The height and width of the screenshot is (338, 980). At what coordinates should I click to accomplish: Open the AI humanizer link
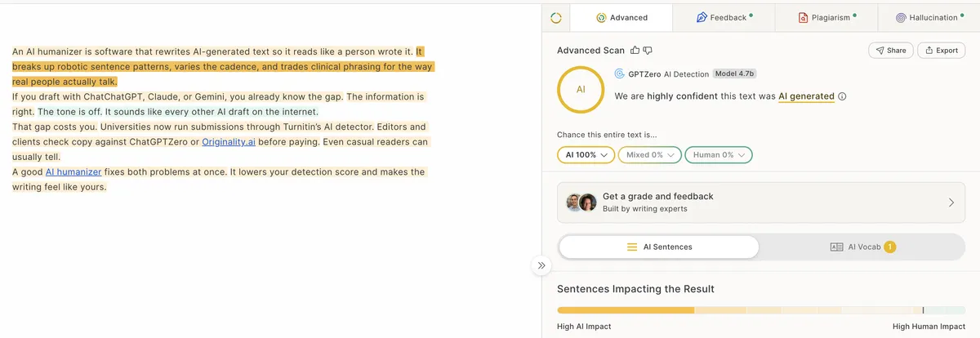(x=73, y=172)
